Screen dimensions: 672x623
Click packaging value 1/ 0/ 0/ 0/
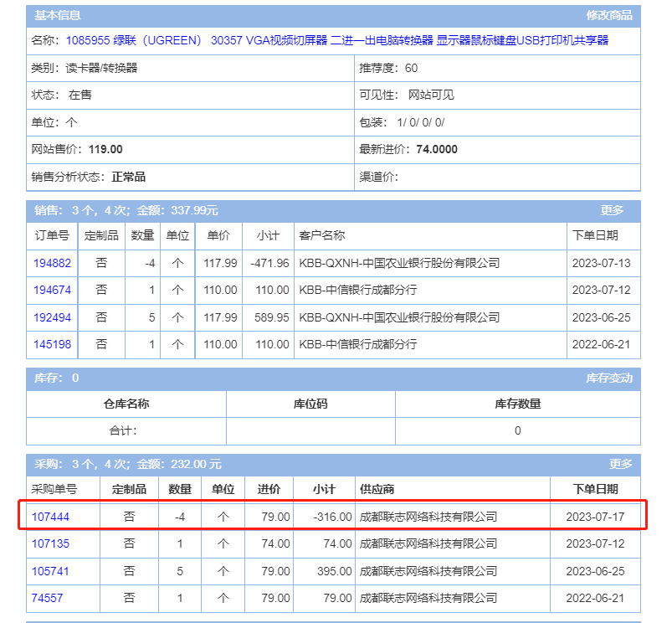coord(421,122)
